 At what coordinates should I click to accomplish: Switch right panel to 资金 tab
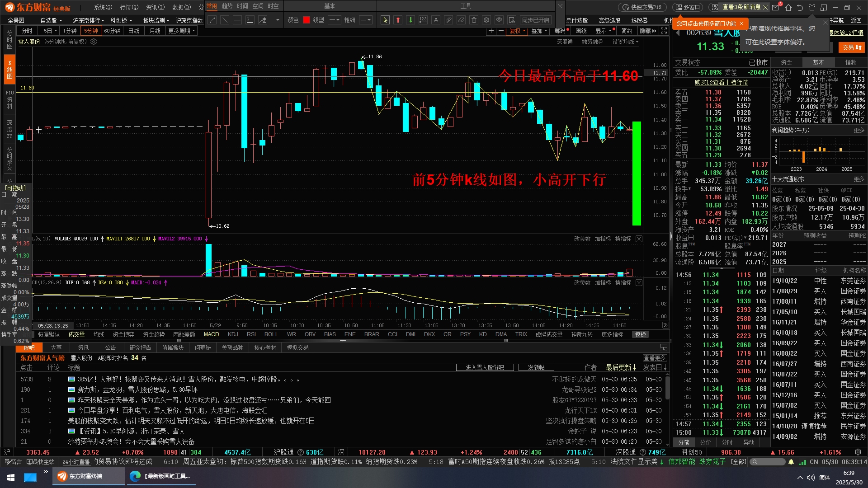click(x=787, y=62)
